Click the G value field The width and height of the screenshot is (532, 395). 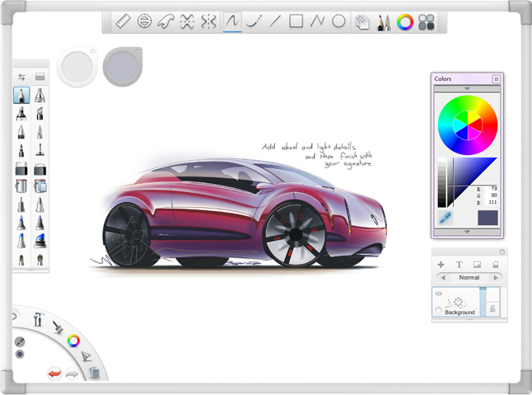491,195
